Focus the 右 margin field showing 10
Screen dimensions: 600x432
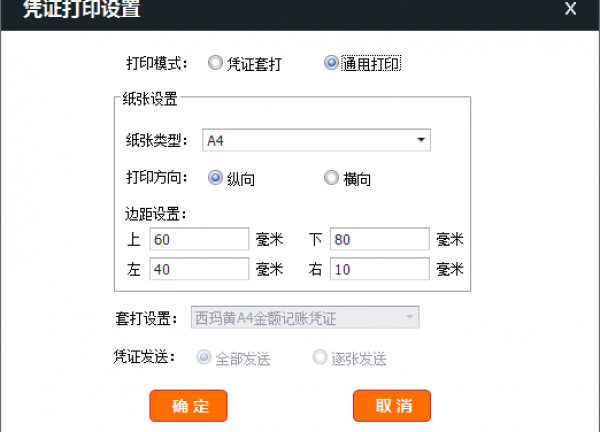point(379,268)
